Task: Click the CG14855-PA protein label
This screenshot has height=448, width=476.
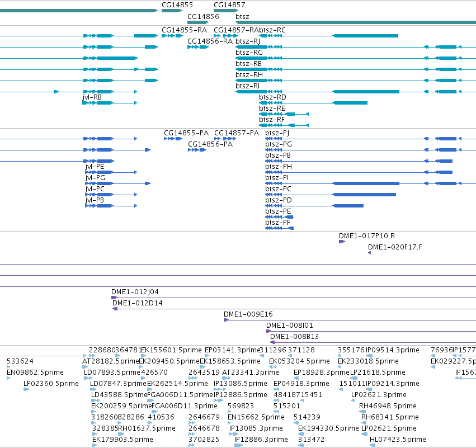Action: click(x=186, y=133)
